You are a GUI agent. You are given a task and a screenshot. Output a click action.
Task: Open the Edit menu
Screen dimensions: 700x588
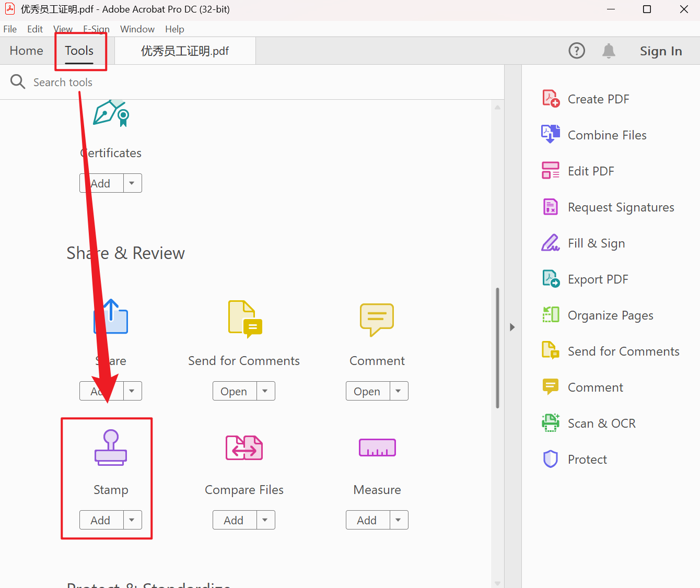pyautogui.click(x=35, y=29)
